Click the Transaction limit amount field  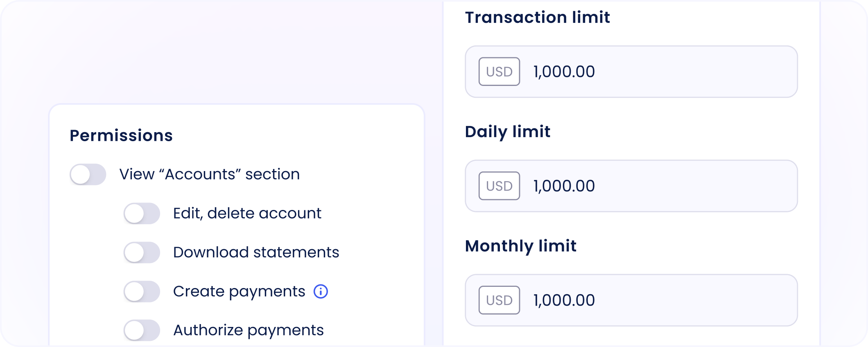655,72
